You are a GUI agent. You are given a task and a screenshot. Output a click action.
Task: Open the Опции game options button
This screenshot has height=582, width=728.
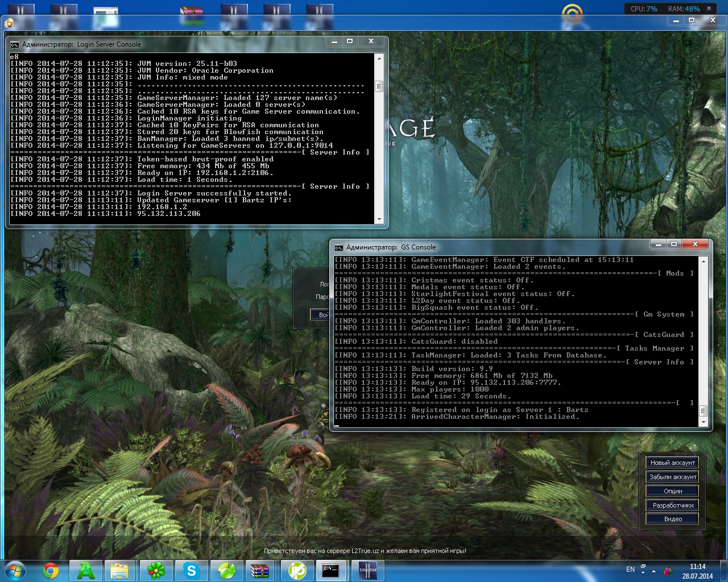(672, 491)
